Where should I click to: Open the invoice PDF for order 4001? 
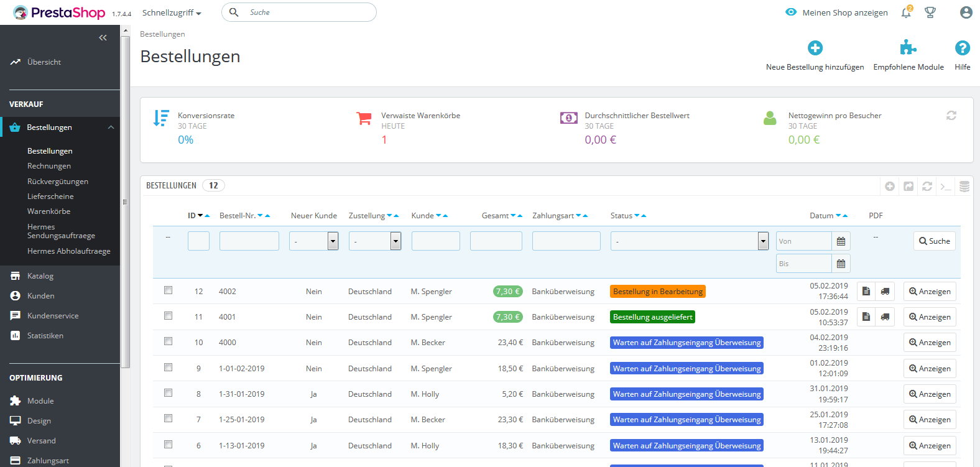click(x=866, y=317)
